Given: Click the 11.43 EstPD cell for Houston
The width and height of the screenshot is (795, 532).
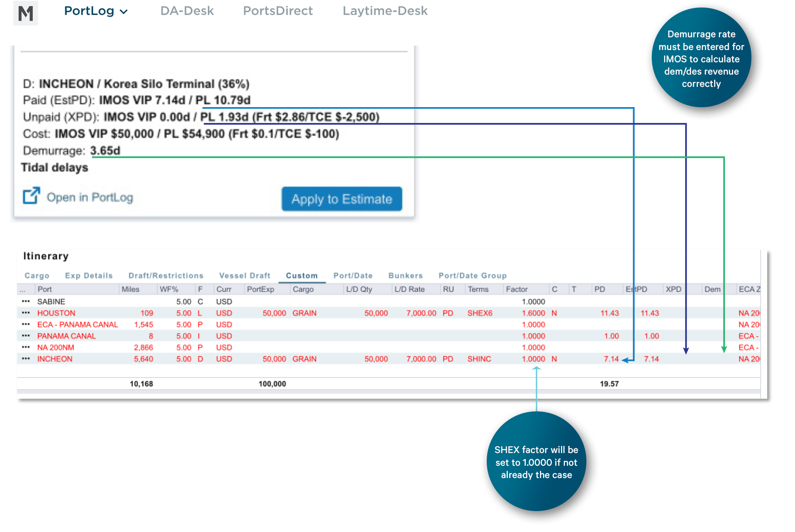Looking at the screenshot, I should pyautogui.click(x=649, y=313).
